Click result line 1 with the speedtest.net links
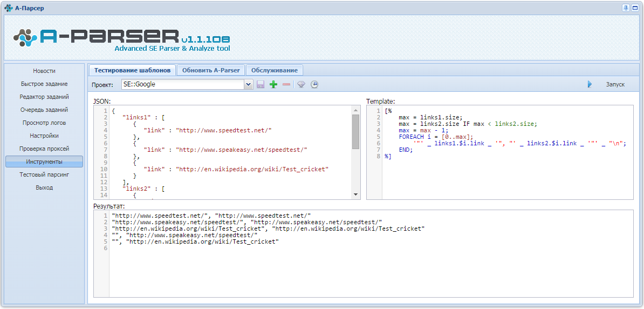The image size is (644, 309). [x=211, y=216]
